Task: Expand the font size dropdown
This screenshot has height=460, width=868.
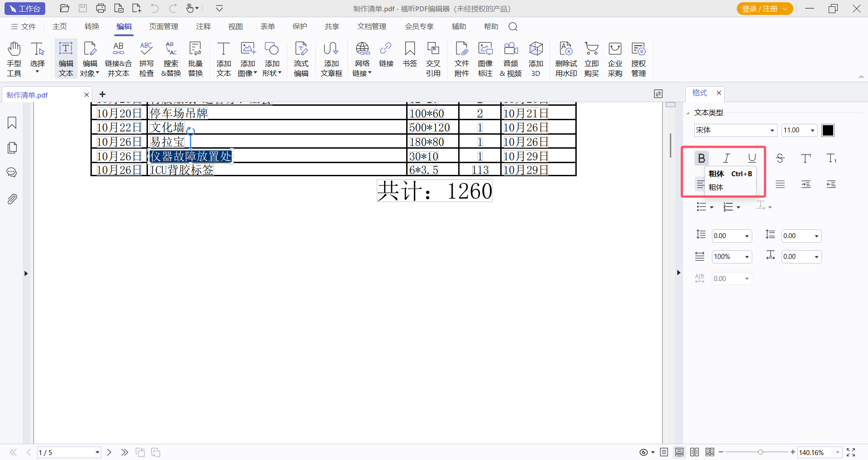Action: pos(812,131)
